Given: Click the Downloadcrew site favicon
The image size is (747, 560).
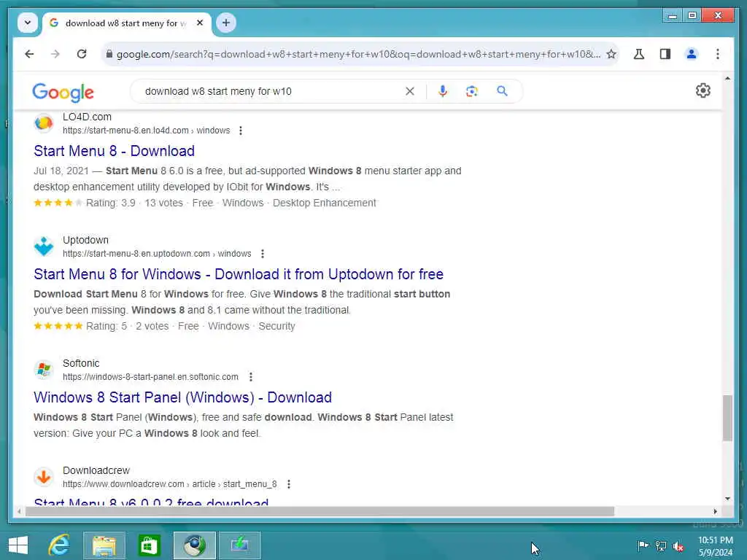Looking at the screenshot, I should (44, 477).
